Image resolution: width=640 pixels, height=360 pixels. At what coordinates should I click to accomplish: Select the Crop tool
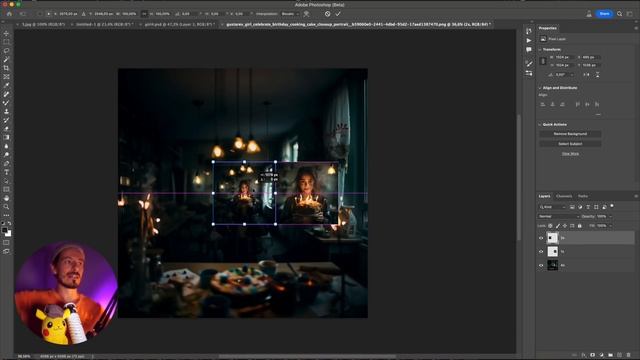(x=6, y=68)
